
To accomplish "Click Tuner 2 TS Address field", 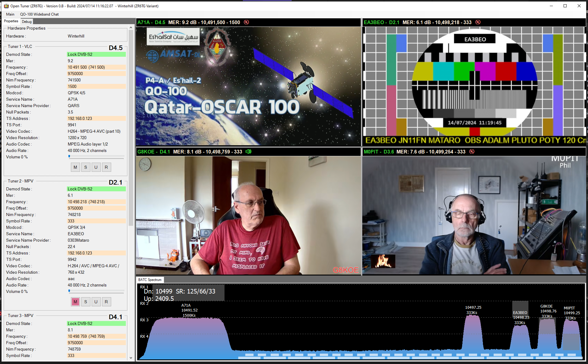I will tap(96, 253).
